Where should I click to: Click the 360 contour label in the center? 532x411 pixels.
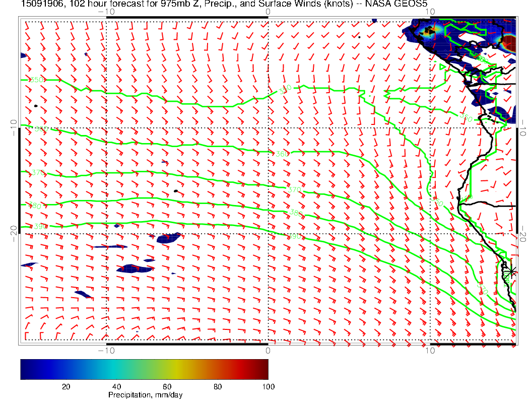pyautogui.click(x=282, y=154)
